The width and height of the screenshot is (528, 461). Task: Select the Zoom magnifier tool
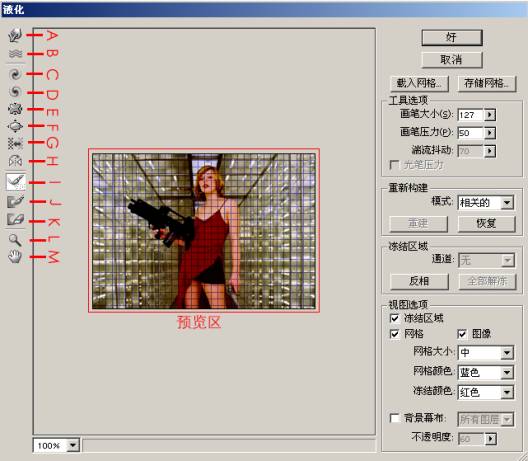(15, 240)
